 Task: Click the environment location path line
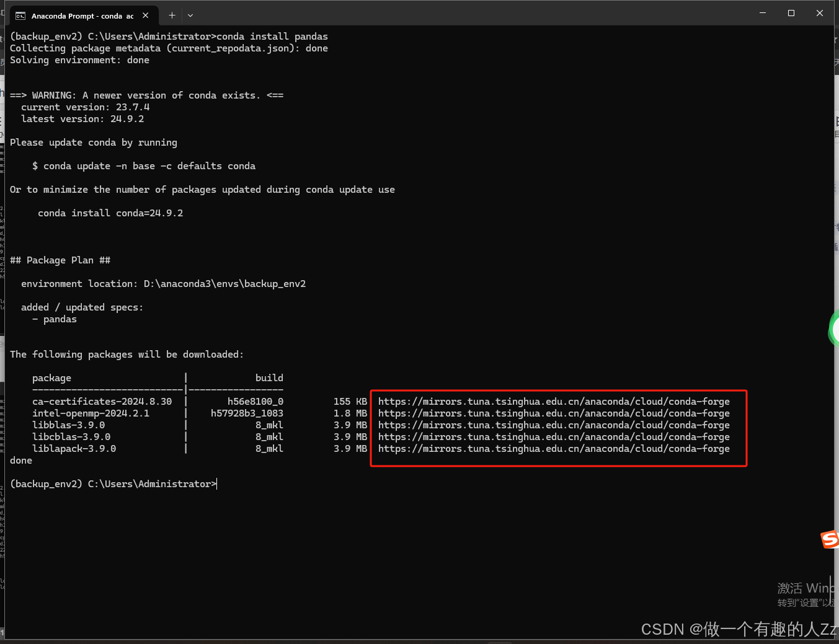tap(164, 284)
